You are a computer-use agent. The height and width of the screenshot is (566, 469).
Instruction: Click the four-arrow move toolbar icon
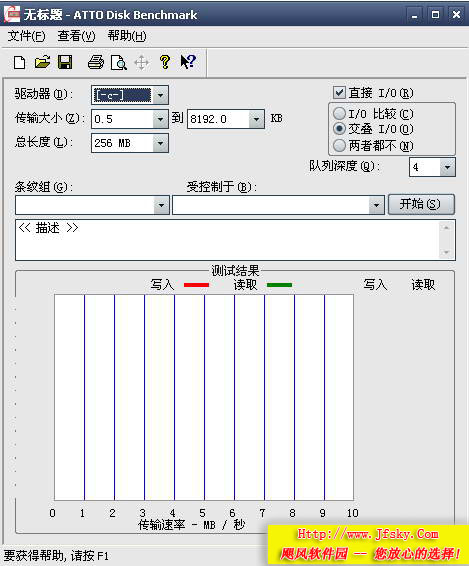[142, 63]
